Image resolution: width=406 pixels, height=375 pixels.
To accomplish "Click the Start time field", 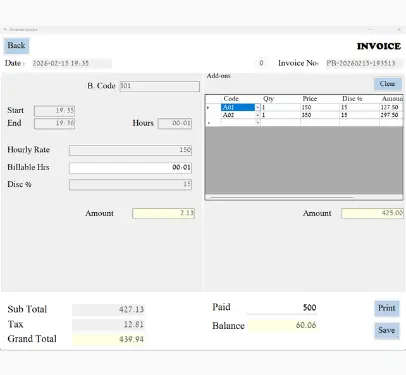I will 54,111.
